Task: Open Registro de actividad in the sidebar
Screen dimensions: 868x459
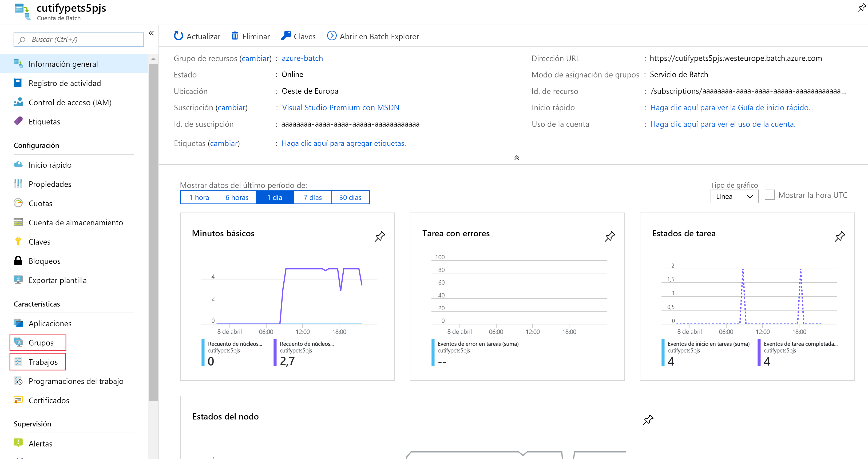Action: tap(64, 83)
